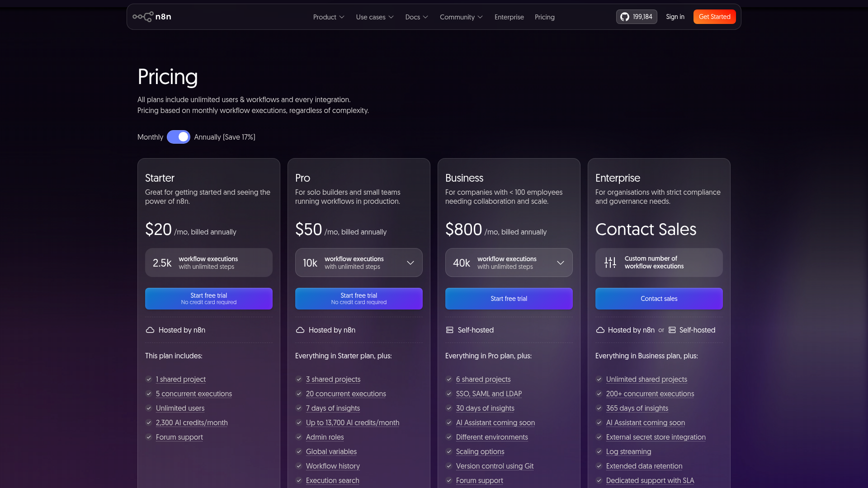The image size is (868, 488).
Task: Click the checkmark icon beside Scaling options
Action: pos(449,451)
